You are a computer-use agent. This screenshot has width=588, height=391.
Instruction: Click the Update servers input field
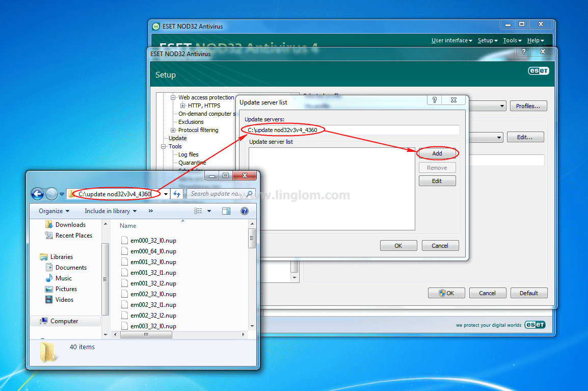pos(352,130)
